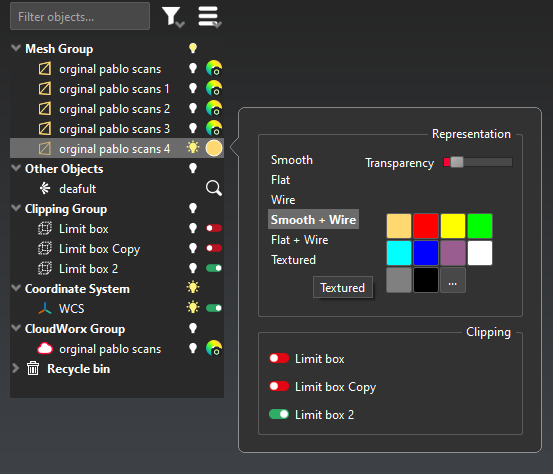Click the Recycle bin trash icon
Screen dimensions: 553x474
[33, 369]
